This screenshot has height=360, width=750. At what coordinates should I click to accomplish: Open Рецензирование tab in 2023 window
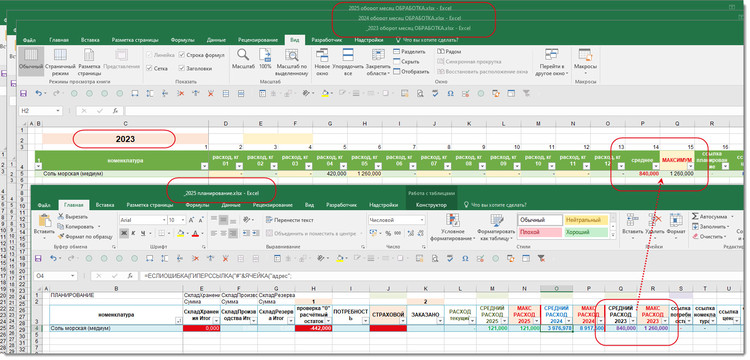(258, 40)
